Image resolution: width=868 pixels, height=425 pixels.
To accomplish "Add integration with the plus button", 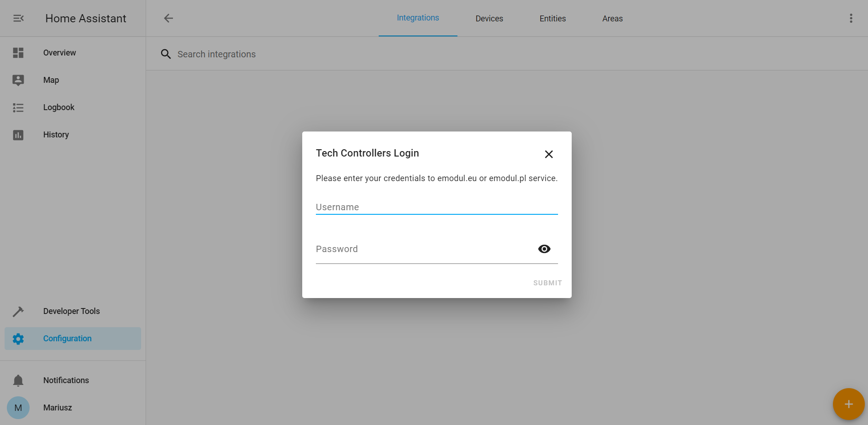I will (848, 404).
